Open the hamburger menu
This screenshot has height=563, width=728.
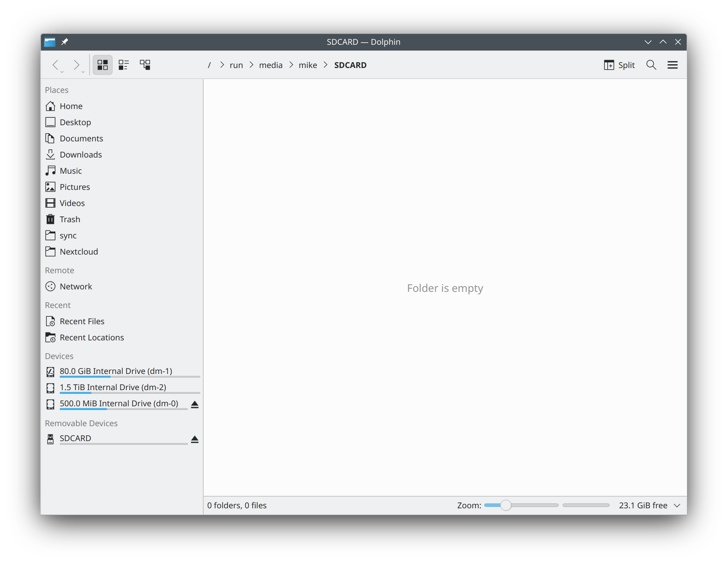(x=672, y=65)
